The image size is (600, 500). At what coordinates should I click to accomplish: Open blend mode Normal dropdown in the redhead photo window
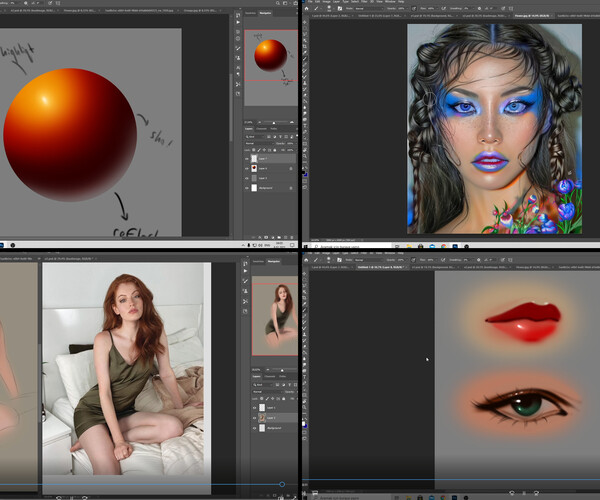coord(267,392)
